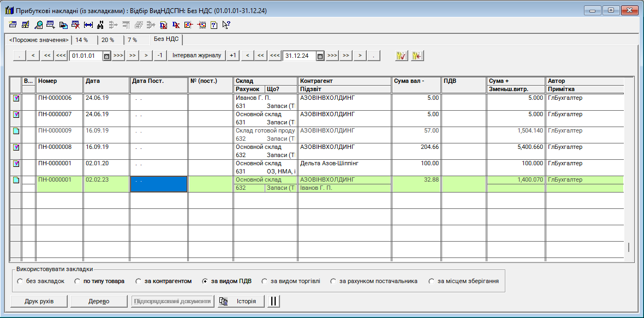Choose 'за місцем зберігання' bookmark option
Screen dimensions: 644x318
pos(432,281)
